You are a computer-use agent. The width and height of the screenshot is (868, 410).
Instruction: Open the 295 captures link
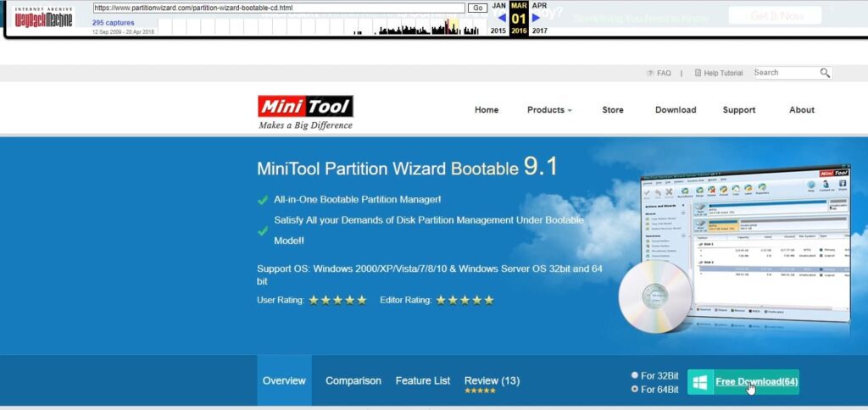click(113, 23)
